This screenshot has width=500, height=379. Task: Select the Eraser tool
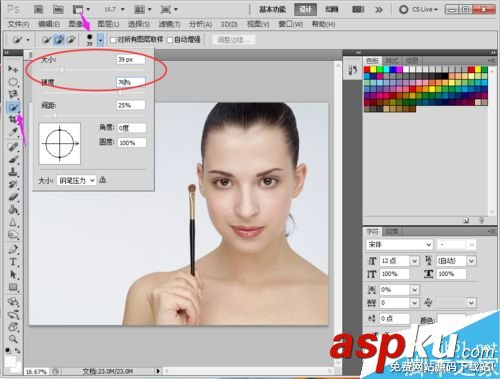pos(13,197)
